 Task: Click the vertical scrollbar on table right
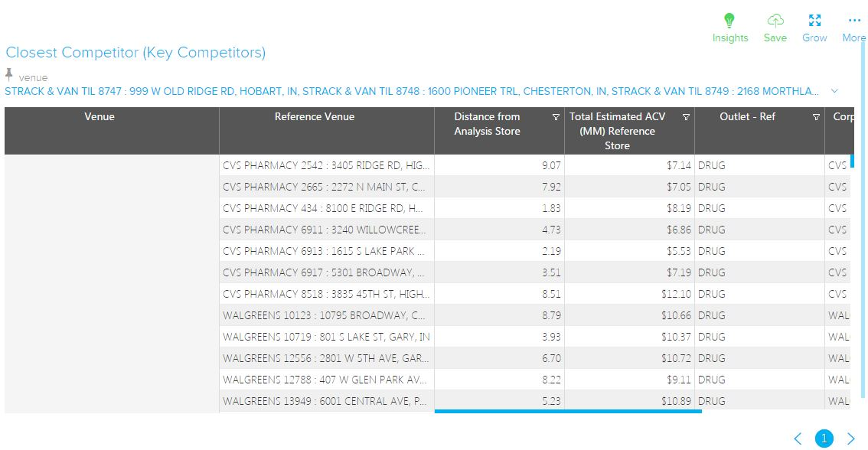[x=852, y=161]
